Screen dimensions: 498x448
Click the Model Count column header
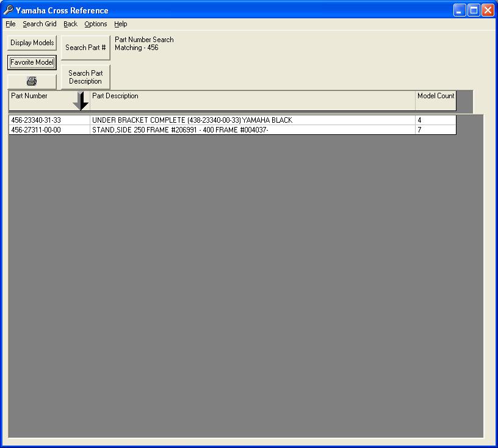coord(436,101)
